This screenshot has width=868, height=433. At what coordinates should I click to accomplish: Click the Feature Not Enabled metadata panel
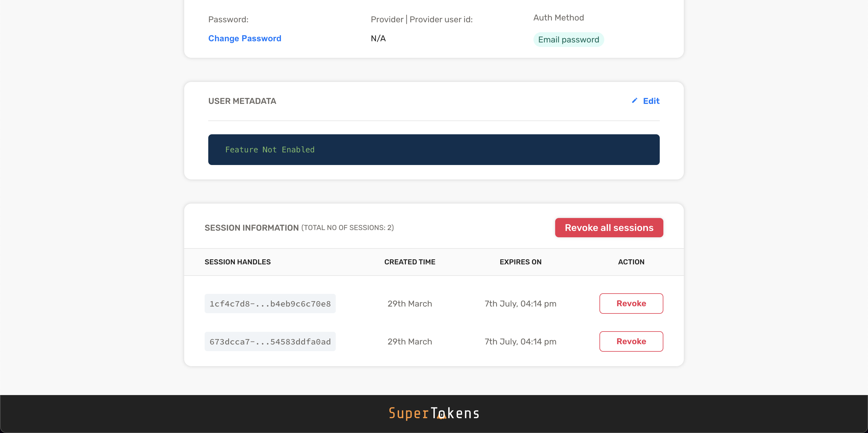pyautogui.click(x=434, y=149)
